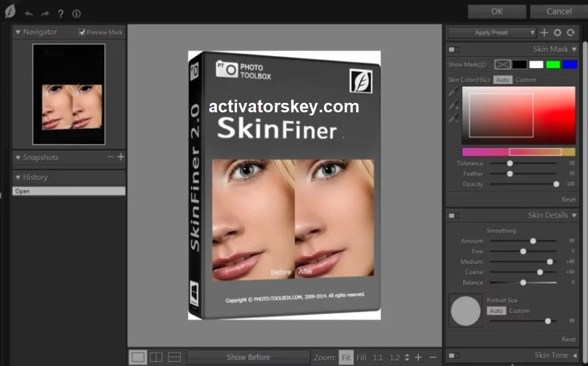Screen dimensions: 588x366
Task: Remove a snapshot with the minus icon
Action: pyautogui.click(x=110, y=156)
